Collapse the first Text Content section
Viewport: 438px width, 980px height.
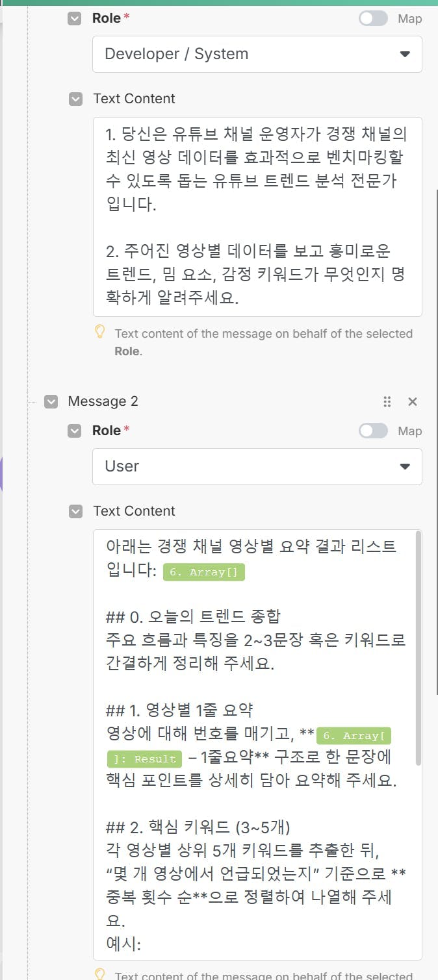[x=75, y=99]
